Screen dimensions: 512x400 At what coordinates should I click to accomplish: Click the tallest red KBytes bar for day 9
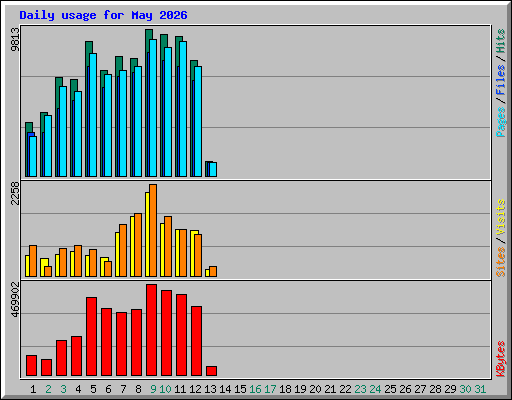(151, 330)
